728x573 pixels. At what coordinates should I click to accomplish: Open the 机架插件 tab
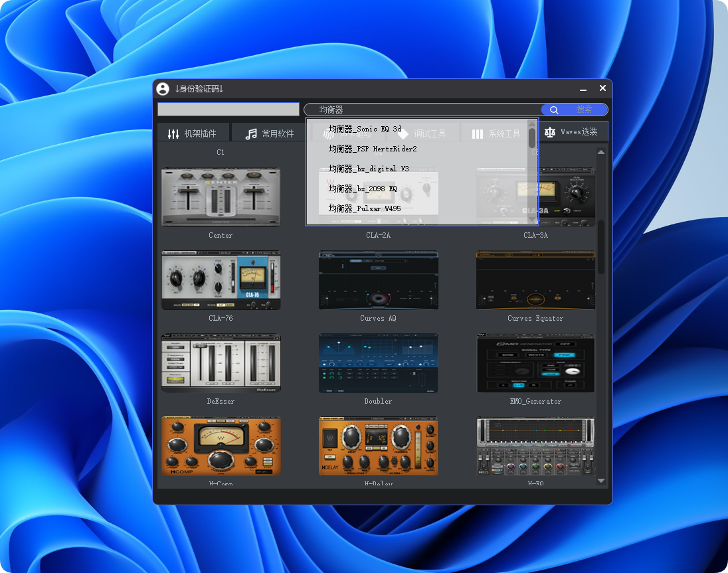click(x=193, y=133)
